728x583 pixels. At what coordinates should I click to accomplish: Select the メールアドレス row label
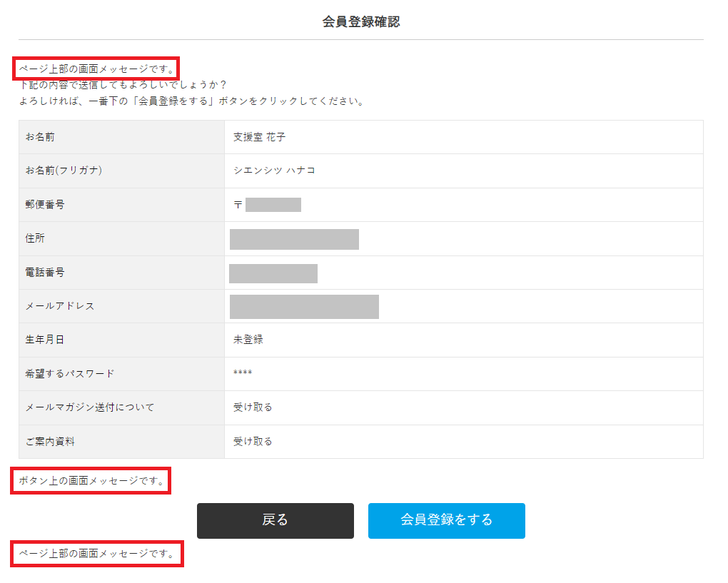tap(60, 306)
